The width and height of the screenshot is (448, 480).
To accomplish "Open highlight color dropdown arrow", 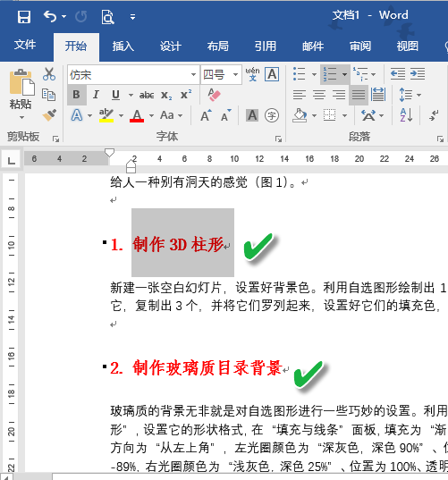I will [x=121, y=115].
